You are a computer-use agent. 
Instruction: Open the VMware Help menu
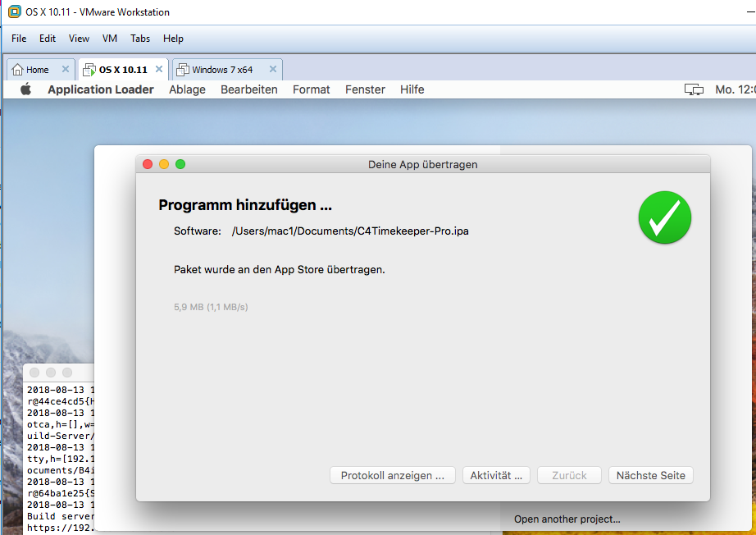(x=173, y=38)
